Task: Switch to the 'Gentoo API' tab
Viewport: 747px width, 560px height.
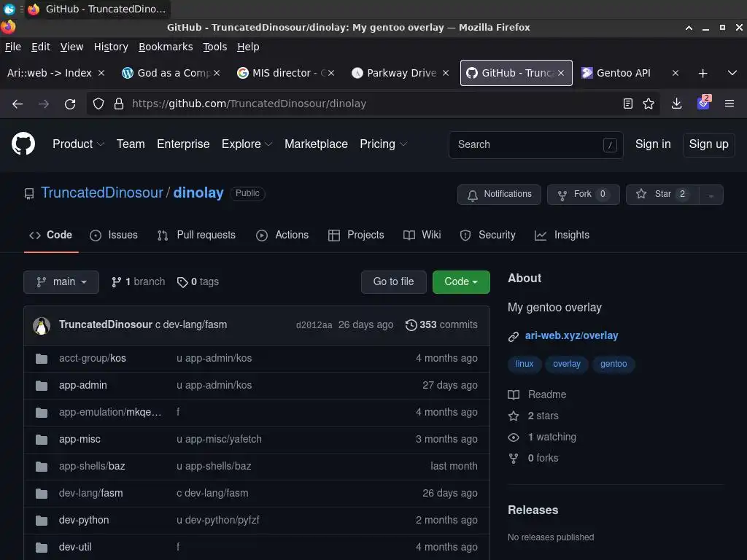Action: click(624, 73)
